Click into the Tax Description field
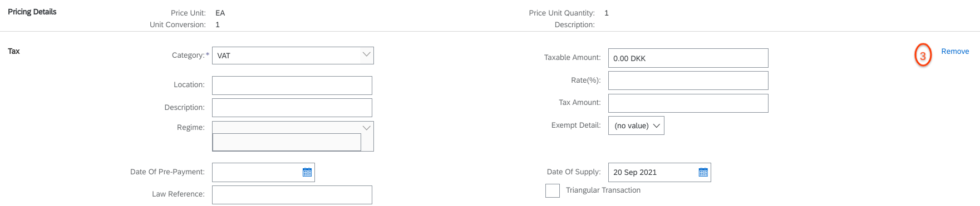 [292, 108]
